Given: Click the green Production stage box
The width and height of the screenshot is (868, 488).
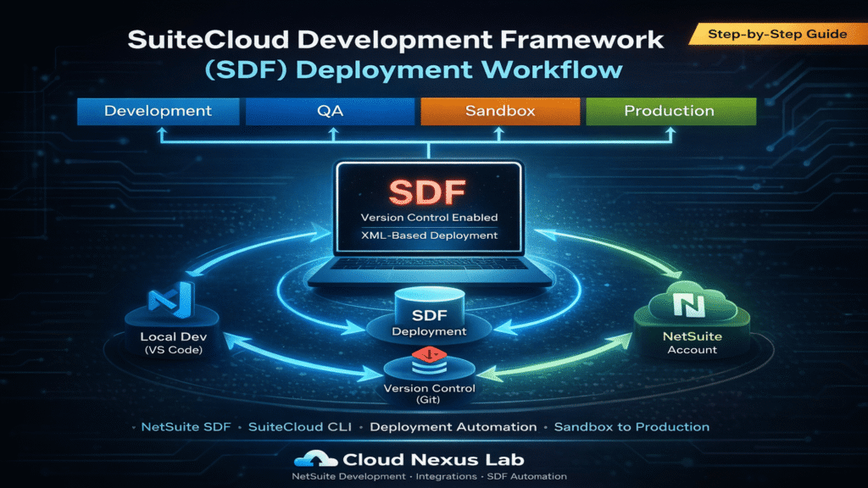Looking at the screenshot, I should (x=671, y=111).
